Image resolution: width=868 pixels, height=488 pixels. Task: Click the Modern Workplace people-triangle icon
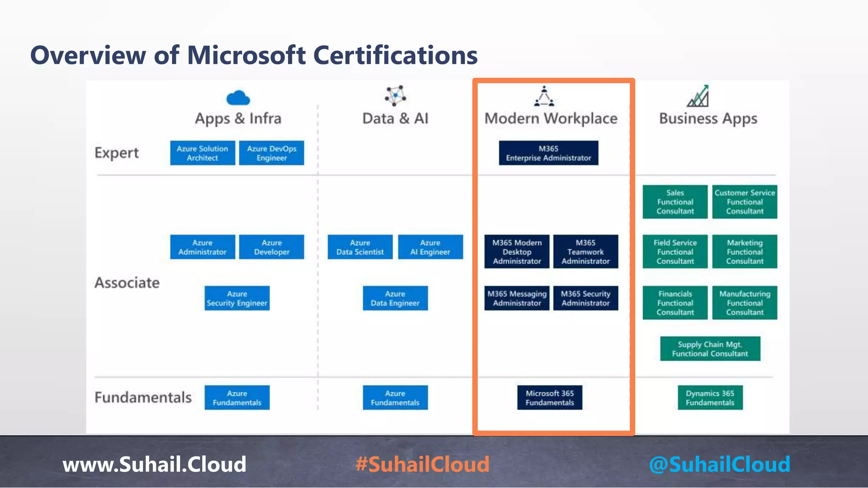[544, 97]
